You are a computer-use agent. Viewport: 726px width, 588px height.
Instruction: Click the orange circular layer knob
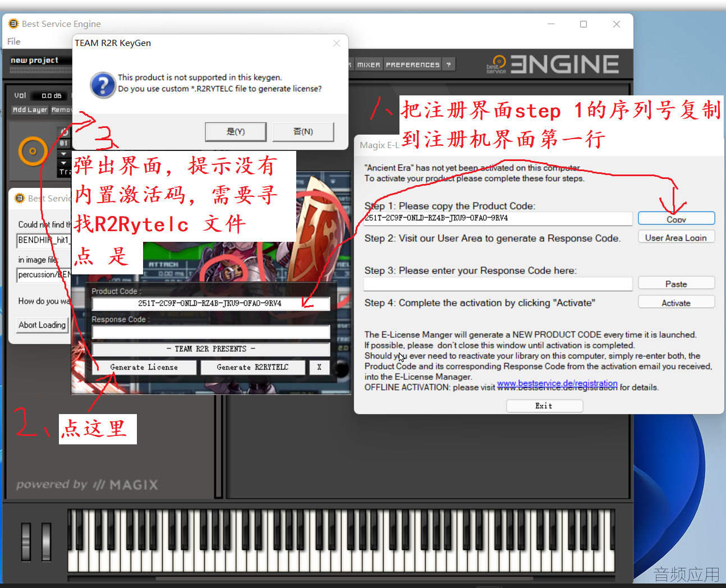coord(33,151)
